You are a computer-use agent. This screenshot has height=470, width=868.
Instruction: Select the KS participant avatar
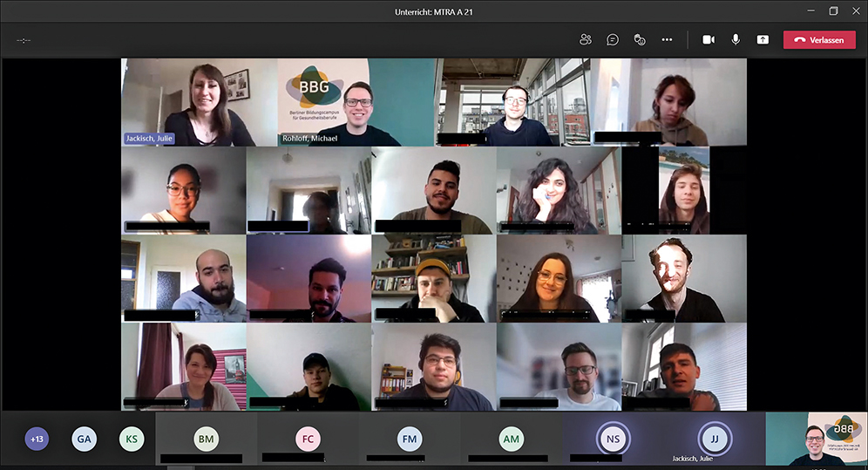pyautogui.click(x=132, y=439)
